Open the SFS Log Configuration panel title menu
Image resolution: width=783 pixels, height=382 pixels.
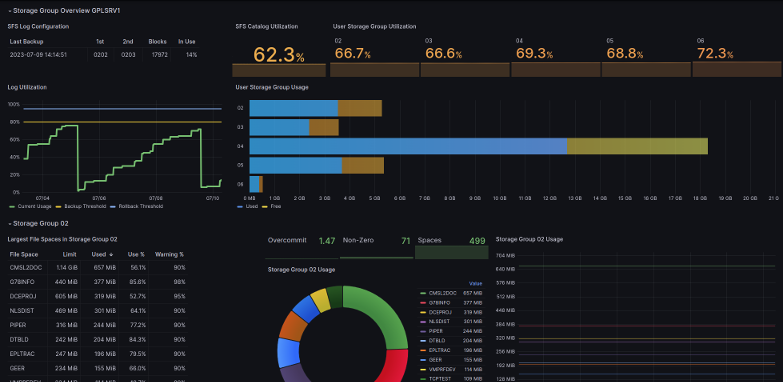tap(38, 26)
